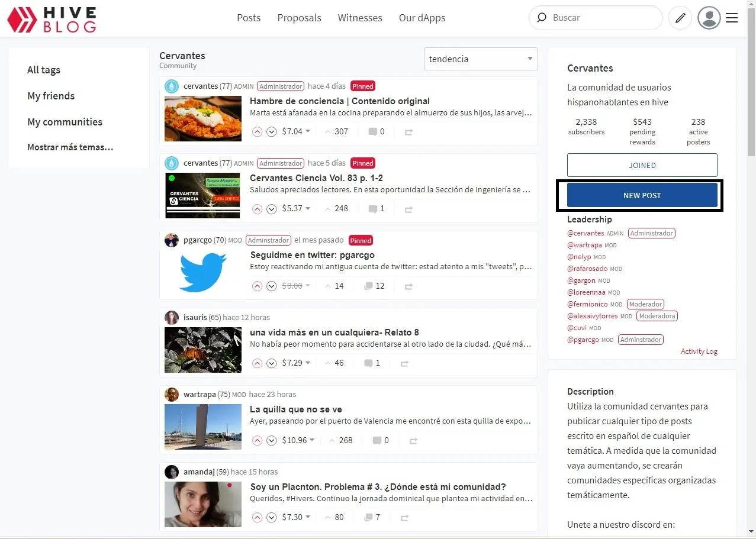Click the NEW POST button

642,195
